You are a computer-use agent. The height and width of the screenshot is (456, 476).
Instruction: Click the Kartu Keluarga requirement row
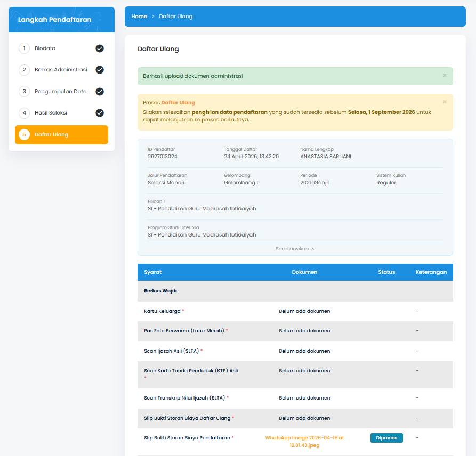coord(164,311)
